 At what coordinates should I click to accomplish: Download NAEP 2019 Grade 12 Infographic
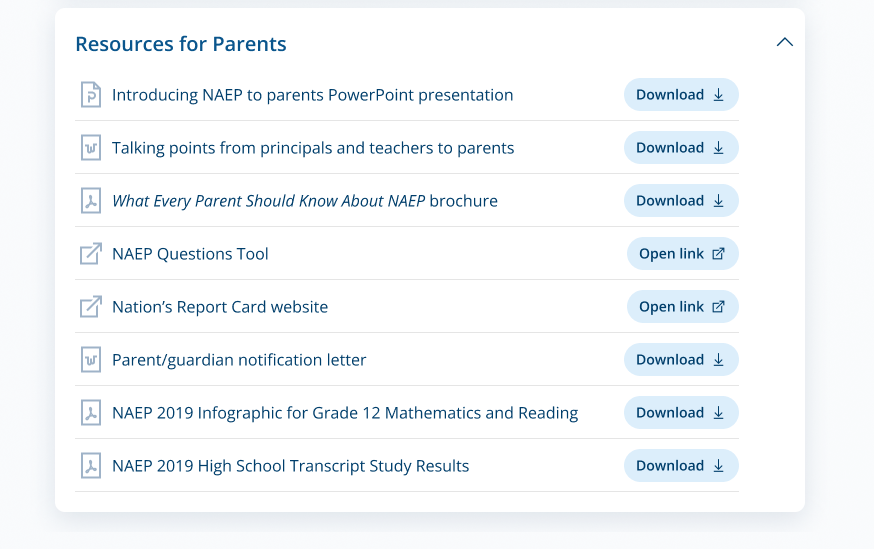pyautogui.click(x=681, y=413)
